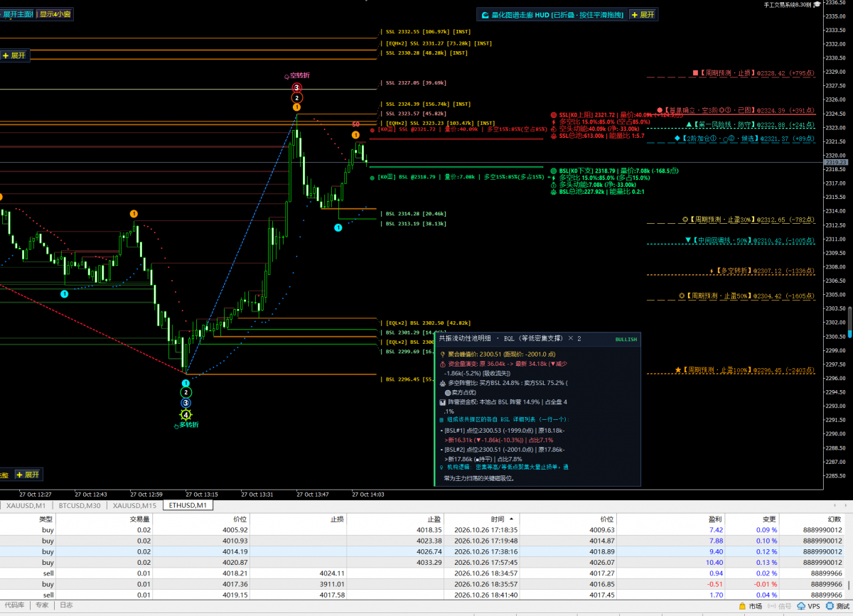The width and height of the screenshot is (853, 616).
Task: Click the 类型 column header
Action: click(x=45, y=519)
